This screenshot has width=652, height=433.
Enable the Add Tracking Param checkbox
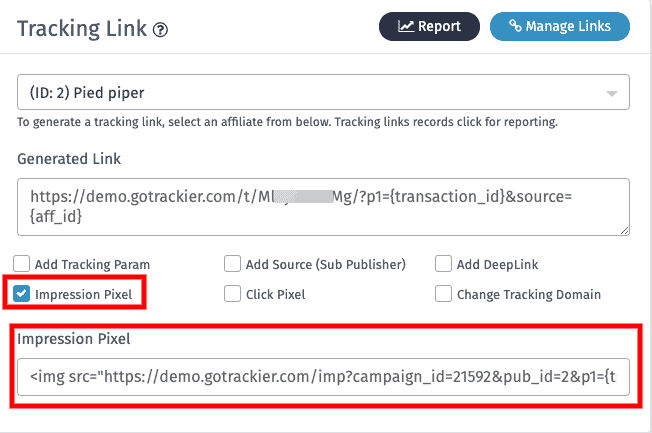click(x=23, y=265)
